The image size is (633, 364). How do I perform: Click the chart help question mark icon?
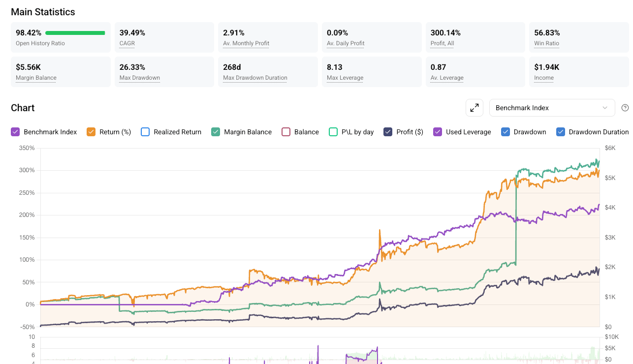pyautogui.click(x=625, y=108)
